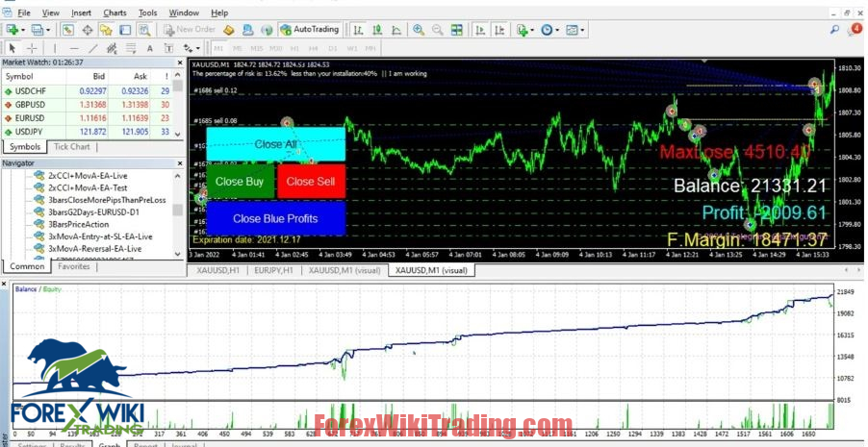Select the Fibonacci Retracement tool

click(x=131, y=48)
